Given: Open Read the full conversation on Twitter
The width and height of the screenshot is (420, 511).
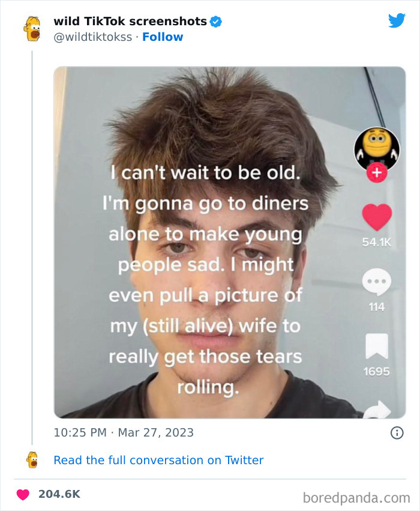Looking at the screenshot, I should click(x=158, y=460).
